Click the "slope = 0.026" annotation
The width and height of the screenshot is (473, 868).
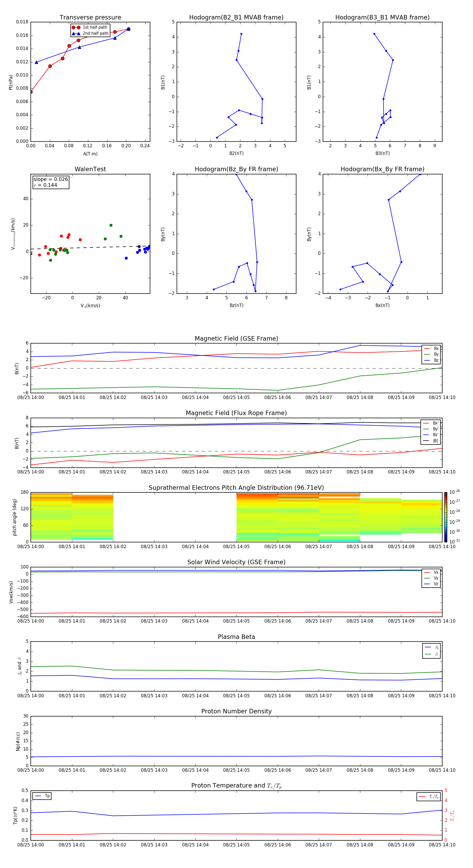click(51, 179)
